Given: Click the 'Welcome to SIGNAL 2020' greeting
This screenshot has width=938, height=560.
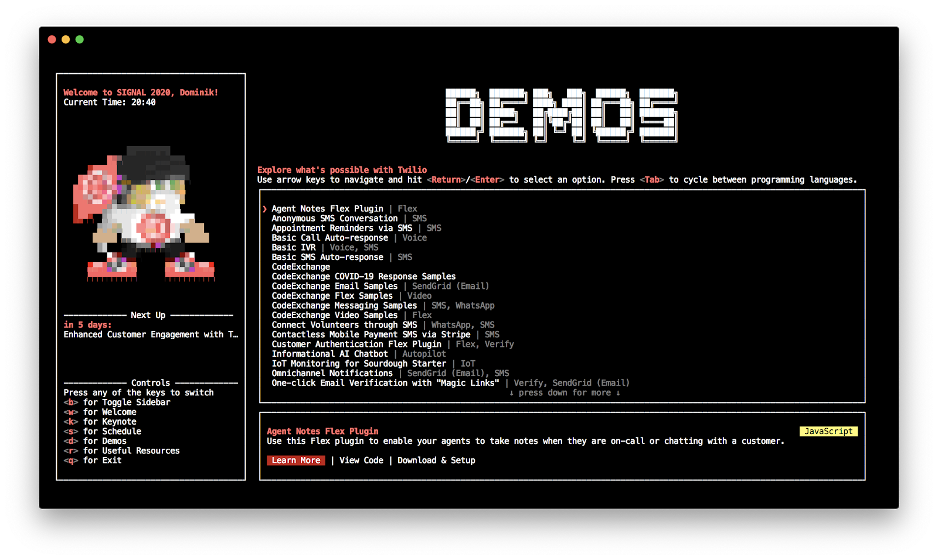Looking at the screenshot, I should [x=141, y=93].
